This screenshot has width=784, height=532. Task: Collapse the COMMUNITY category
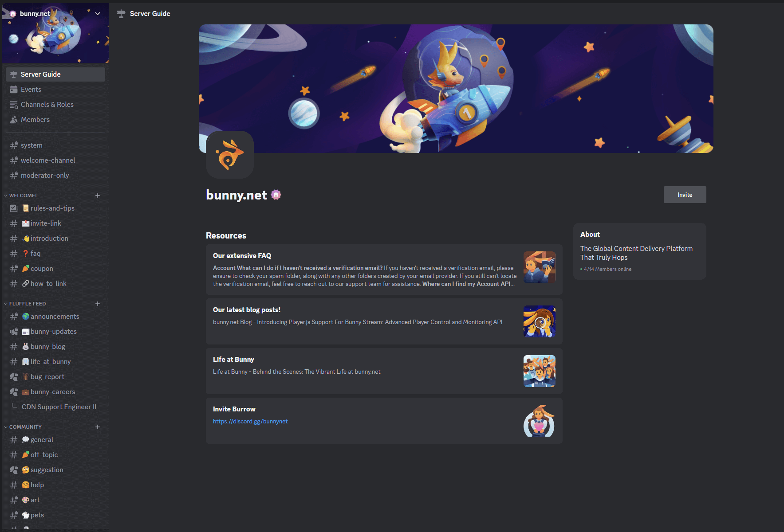(25, 427)
